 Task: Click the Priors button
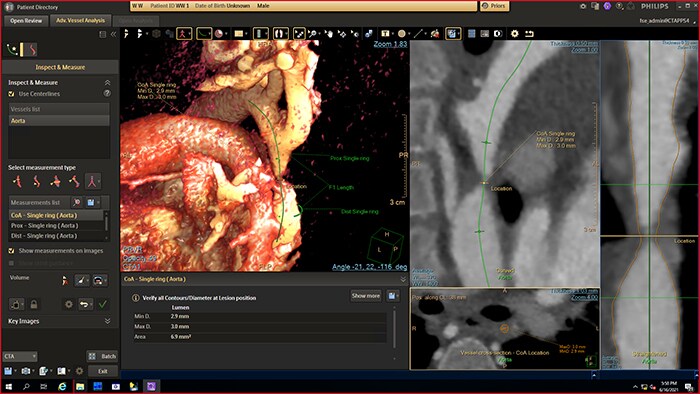coord(494,6)
